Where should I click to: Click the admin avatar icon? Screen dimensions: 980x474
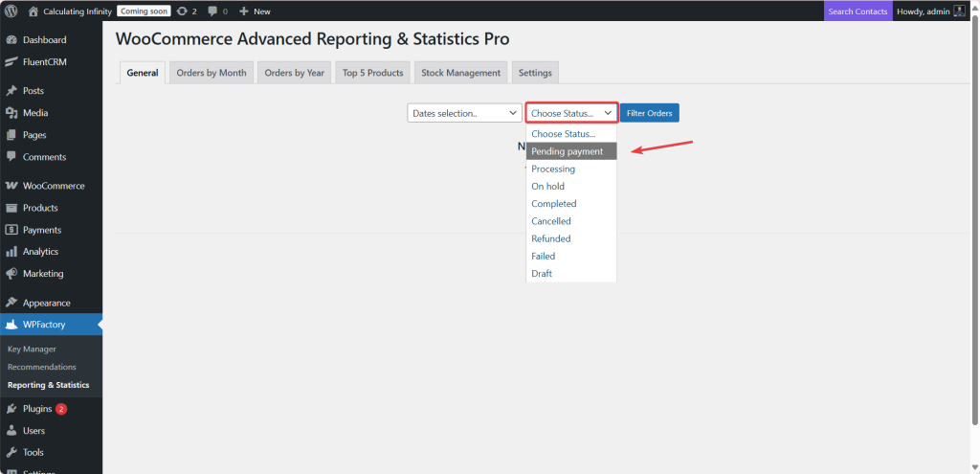click(959, 11)
